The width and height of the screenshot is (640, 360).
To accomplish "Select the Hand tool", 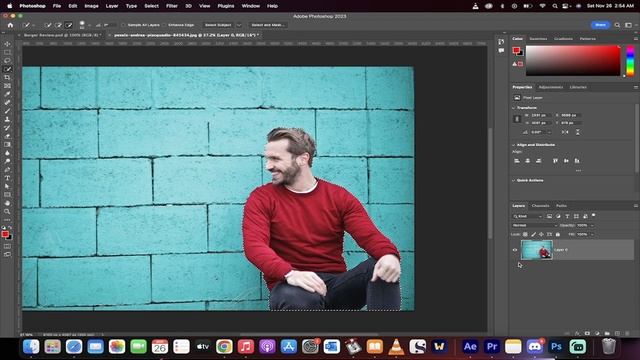I will tap(7, 203).
